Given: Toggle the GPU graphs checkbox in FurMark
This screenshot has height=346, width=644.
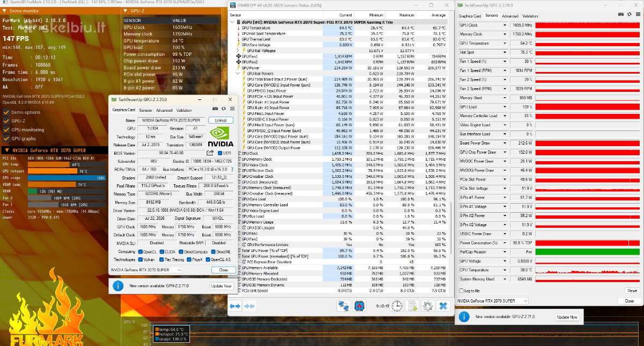Looking at the screenshot, I should (6, 138).
